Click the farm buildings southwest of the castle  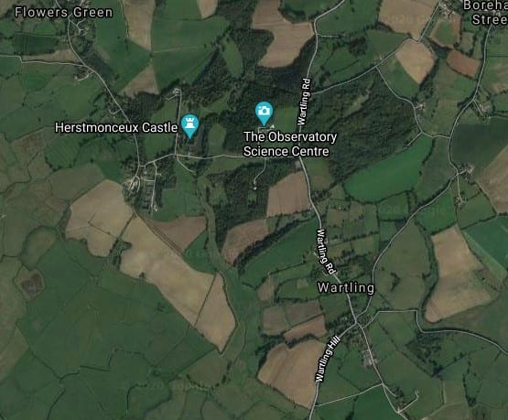(x=145, y=189)
